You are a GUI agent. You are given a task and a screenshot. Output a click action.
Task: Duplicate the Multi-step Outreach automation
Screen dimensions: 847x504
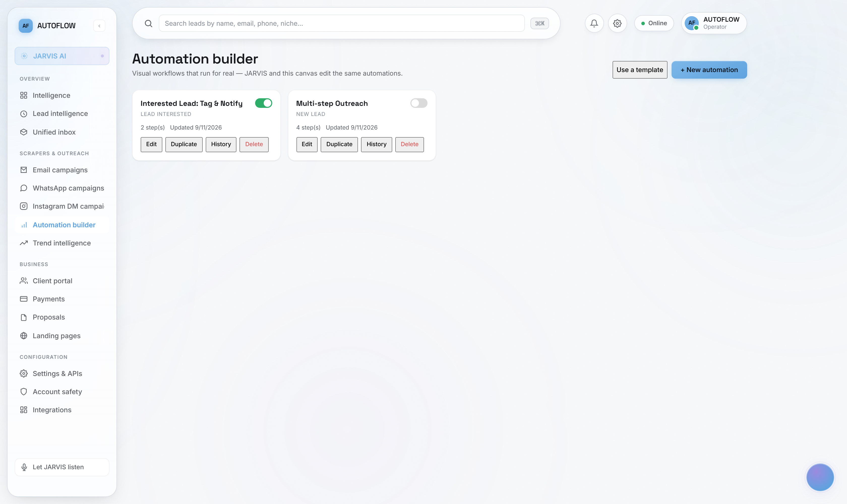(339, 144)
